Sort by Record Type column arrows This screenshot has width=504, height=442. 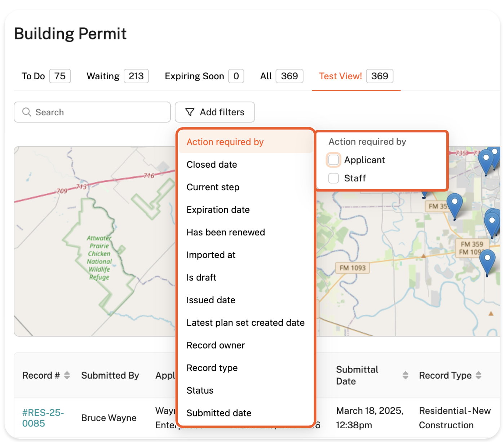[x=478, y=375]
